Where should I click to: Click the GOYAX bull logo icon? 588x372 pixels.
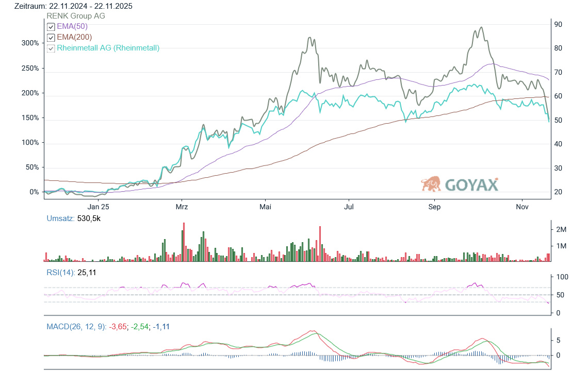pyautogui.click(x=431, y=184)
